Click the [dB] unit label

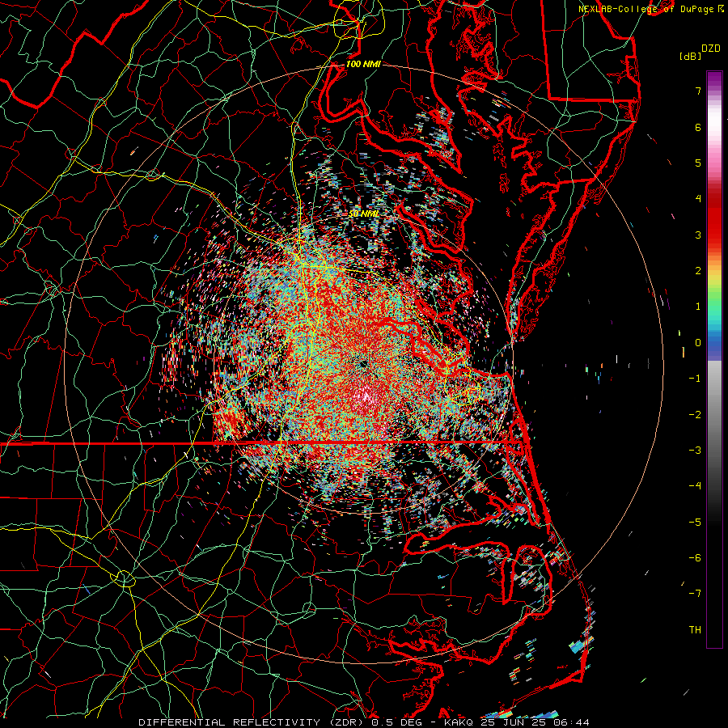(x=690, y=56)
